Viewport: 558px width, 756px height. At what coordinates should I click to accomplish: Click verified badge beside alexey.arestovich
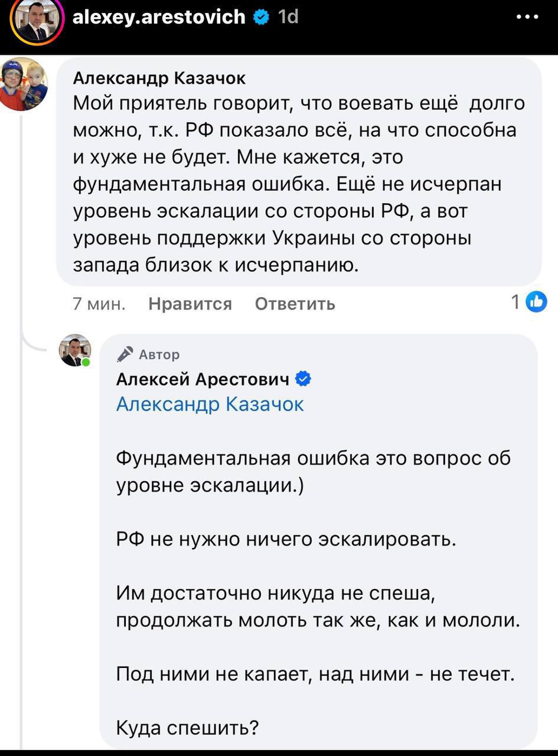pos(260,18)
